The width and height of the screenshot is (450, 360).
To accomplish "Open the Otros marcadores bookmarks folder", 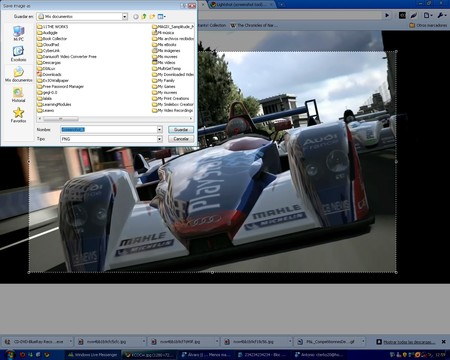I will (428, 25).
